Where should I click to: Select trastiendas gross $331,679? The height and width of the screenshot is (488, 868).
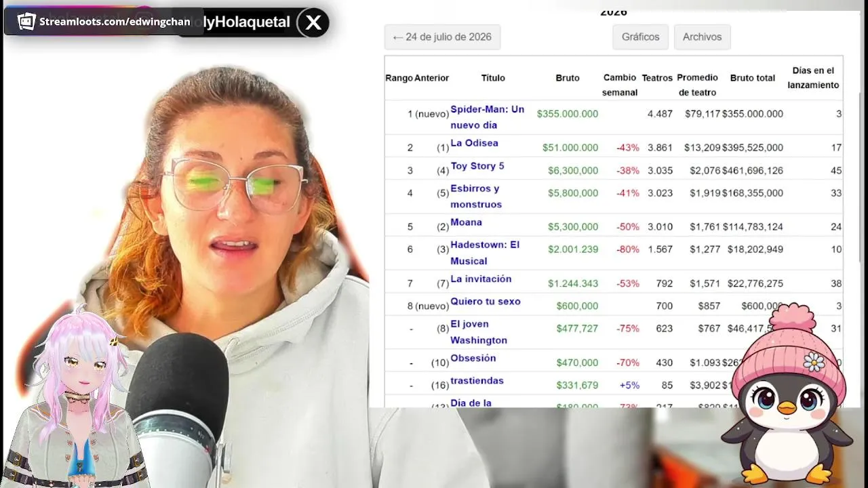click(577, 385)
